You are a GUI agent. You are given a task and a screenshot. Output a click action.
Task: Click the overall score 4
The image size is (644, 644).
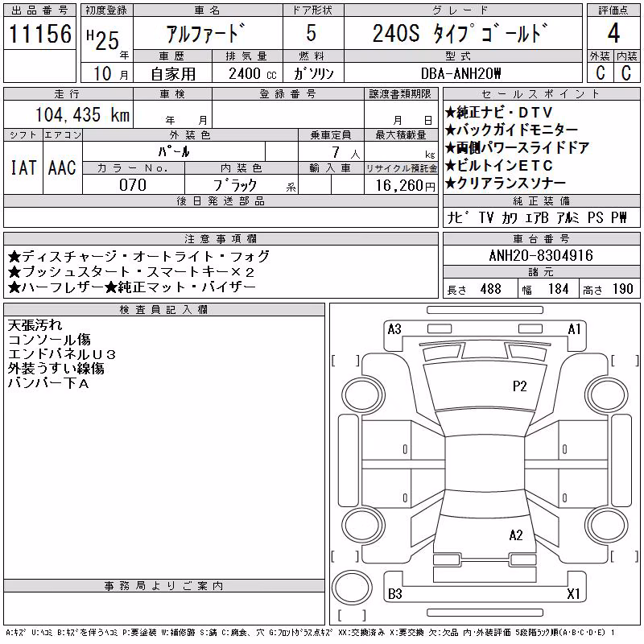[x=613, y=33]
